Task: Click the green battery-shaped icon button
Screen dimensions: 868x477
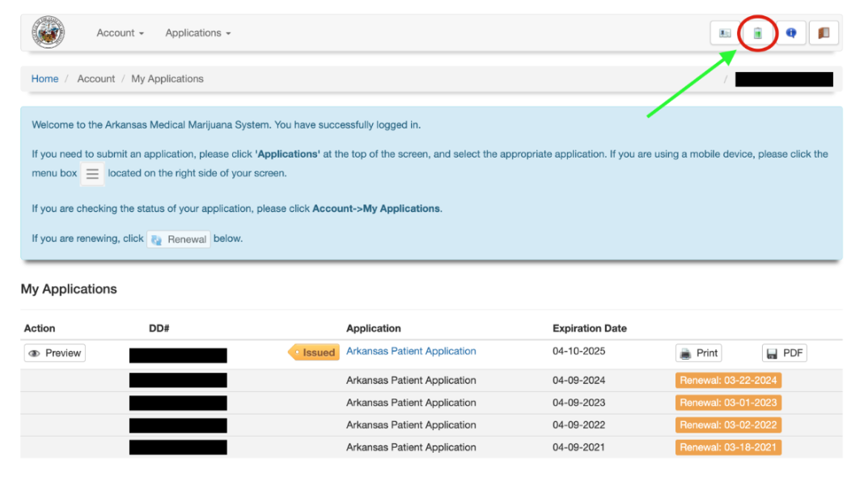Action: (758, 33)
